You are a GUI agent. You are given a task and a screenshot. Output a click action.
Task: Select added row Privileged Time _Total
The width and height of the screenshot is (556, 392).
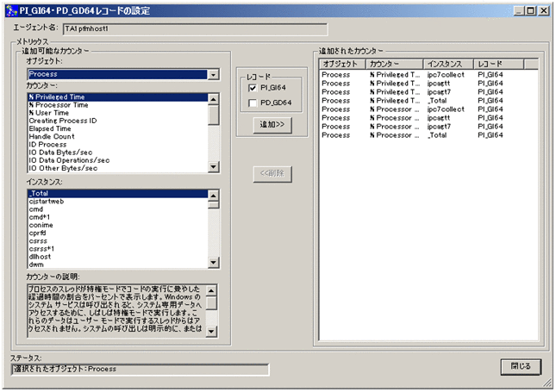point(428,101)
